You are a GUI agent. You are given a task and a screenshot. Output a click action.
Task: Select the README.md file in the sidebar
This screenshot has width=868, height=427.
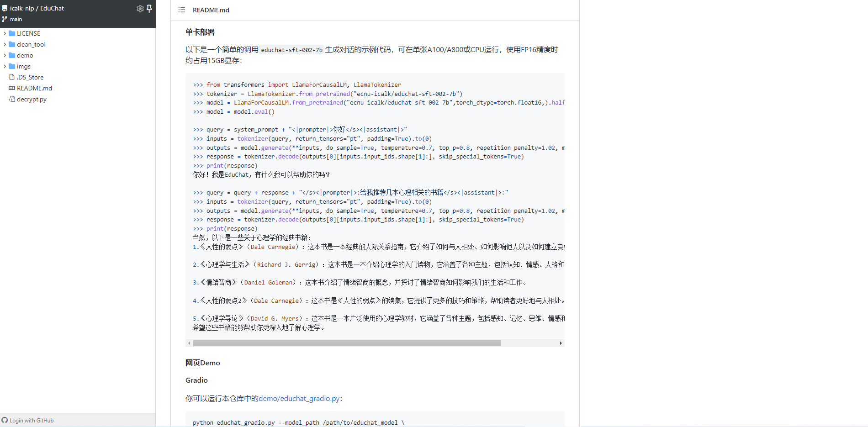[34, 88]
